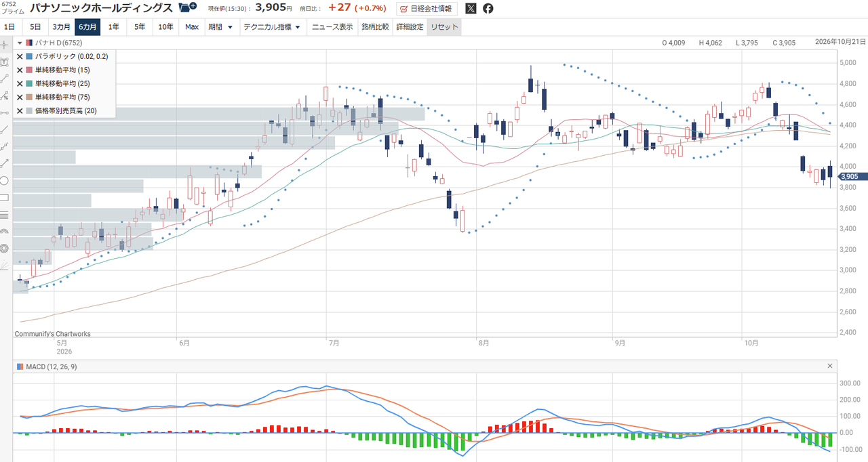Select the arc fan drawing tool
Image resolution: width=868 pixels, height=462 pixels.
coord(5,232)
